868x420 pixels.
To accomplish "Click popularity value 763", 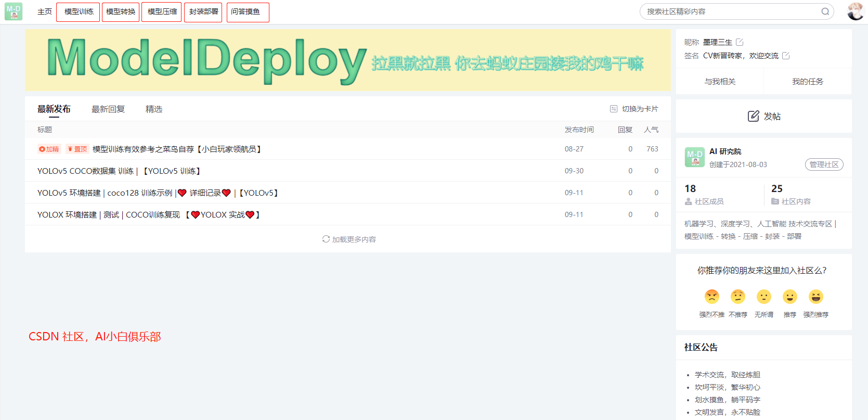I will coord(652,149).
